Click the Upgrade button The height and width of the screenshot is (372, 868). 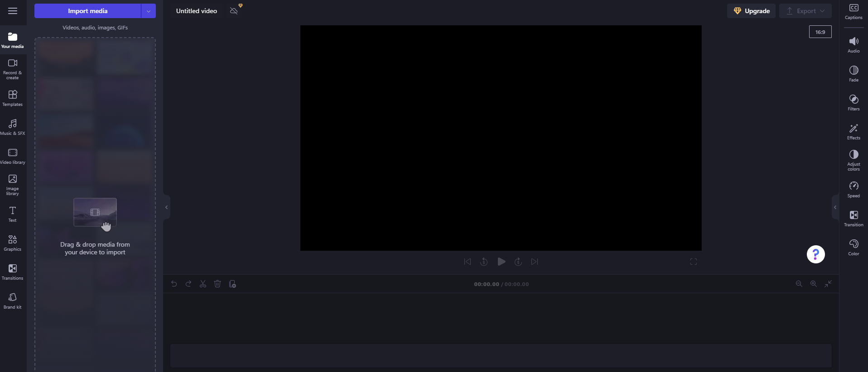click(752, 11)
